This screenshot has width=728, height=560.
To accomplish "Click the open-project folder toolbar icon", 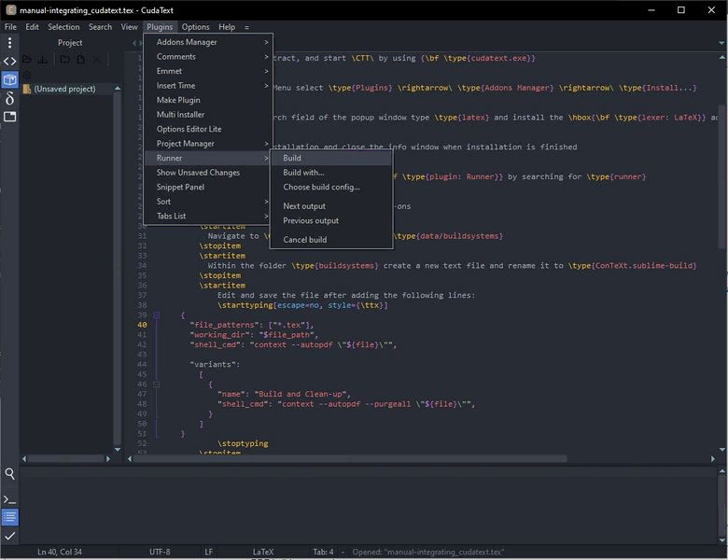I will pyautogui.click(x=27, y=59).
